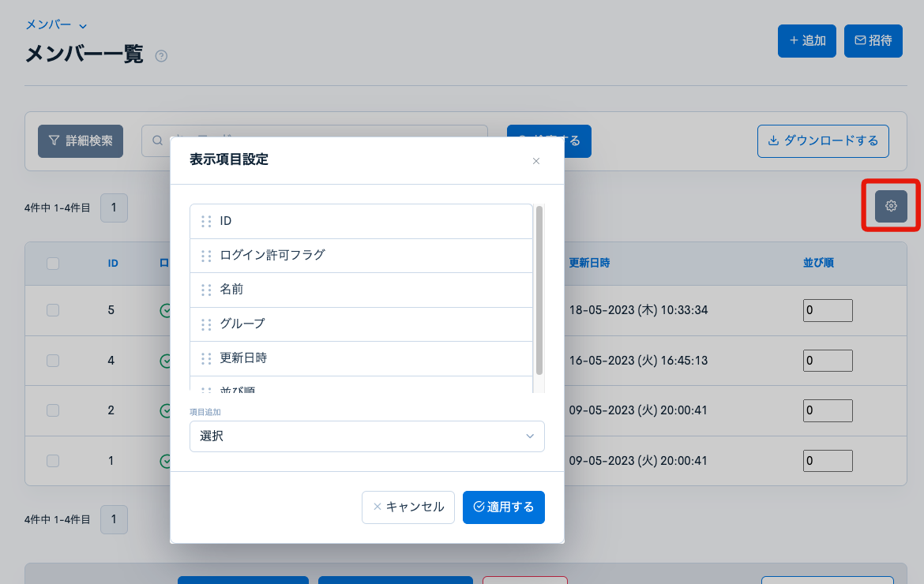Expand the メンバー breadcrumb menu
The height and width of the screenshot is (584, 924).
(56, 24)
